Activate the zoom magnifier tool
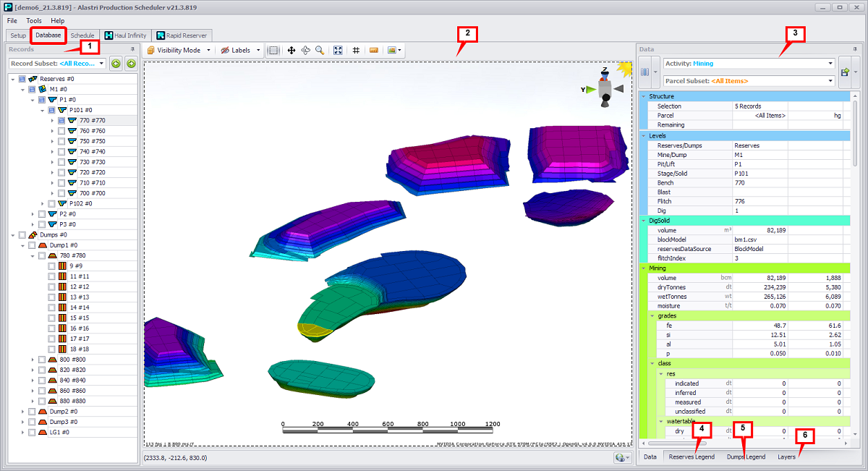 319,51
